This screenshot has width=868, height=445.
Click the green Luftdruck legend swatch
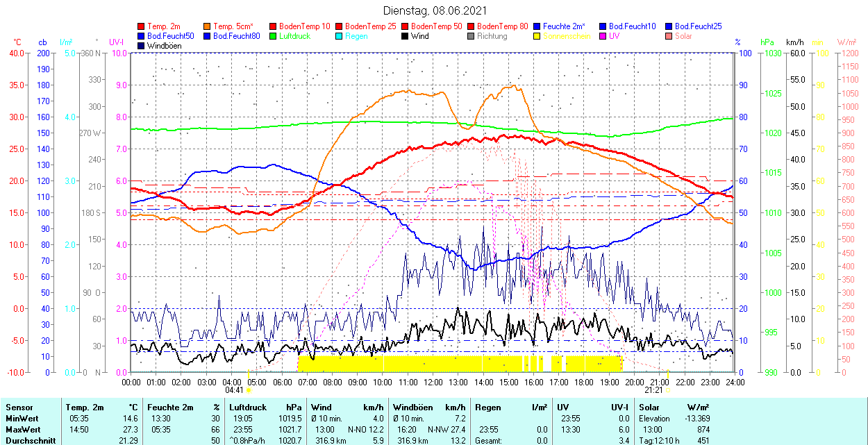point(274,36)
